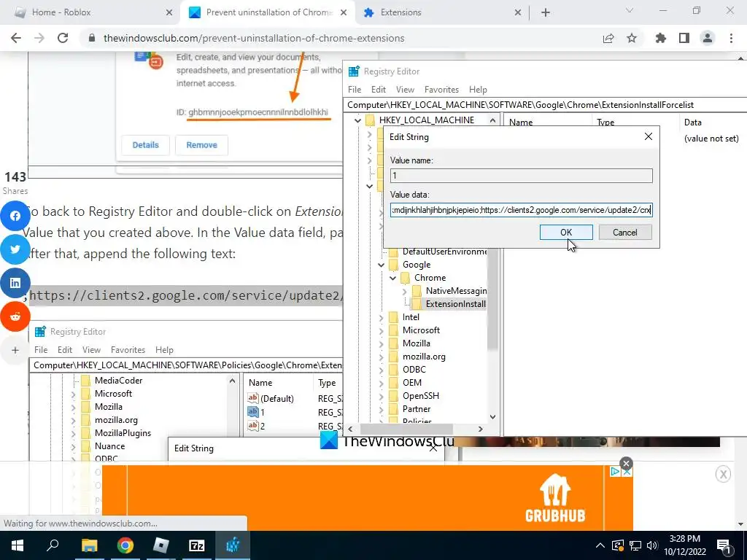The image size is (747, 560).
Task: Open Registry Editor File menu
Action: [x=355, y=90]
